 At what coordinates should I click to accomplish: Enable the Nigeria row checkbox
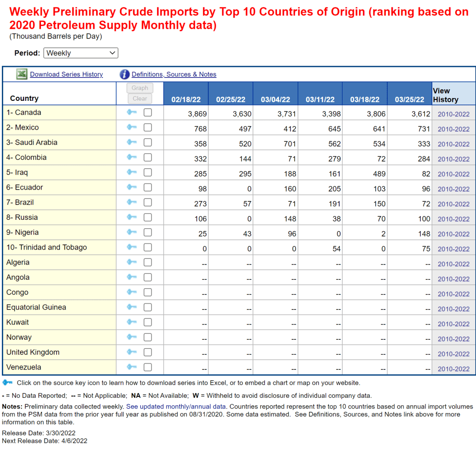[147, 232]
